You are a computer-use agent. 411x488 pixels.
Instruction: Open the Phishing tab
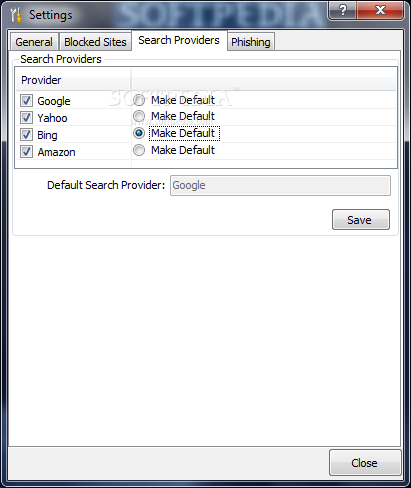pos(251,42)
